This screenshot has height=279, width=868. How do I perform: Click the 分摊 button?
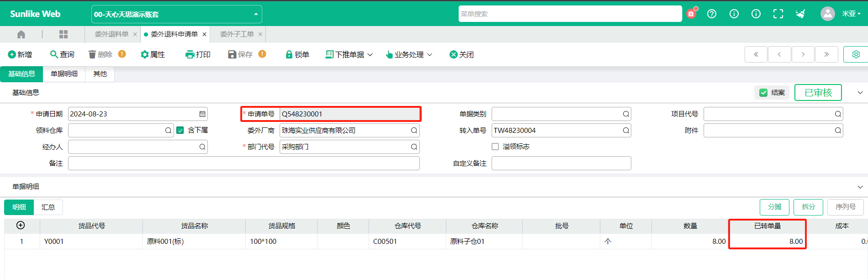774,207
